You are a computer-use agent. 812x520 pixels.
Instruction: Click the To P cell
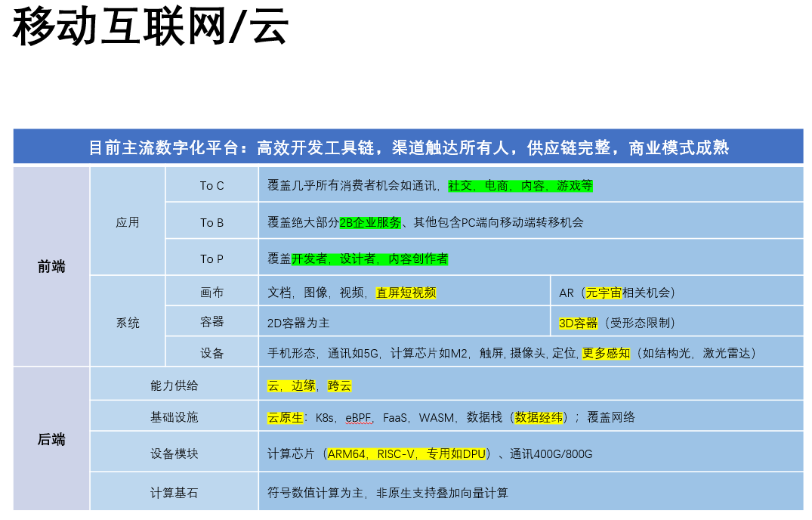211,258
